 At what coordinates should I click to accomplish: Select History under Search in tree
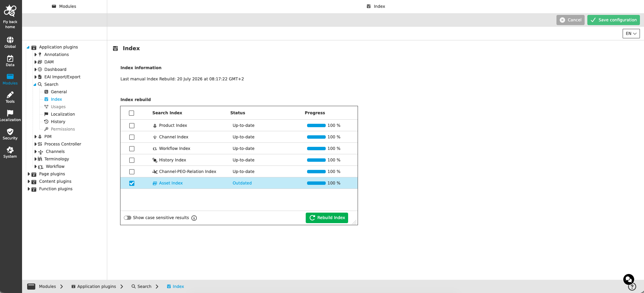click(x=58, y=122)
